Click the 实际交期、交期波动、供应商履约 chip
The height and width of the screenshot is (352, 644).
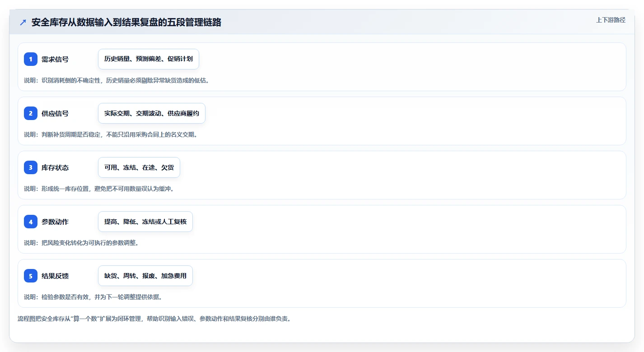click(x=152, y=113)
